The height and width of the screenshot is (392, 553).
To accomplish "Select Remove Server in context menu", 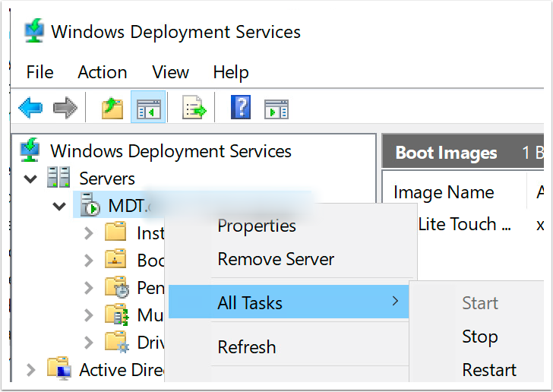I will coord(276,259).
